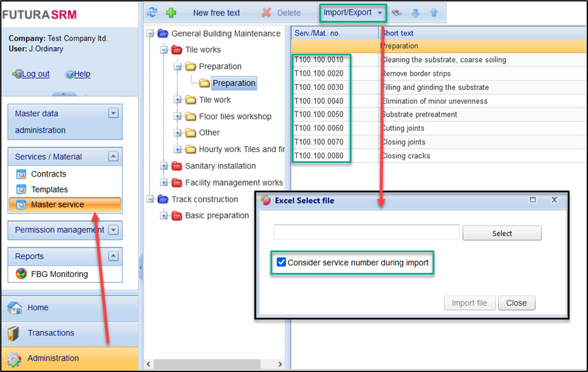Click the blue move down arrow icon
Viewport: 588px width, 372px height.
pos(416,12)
